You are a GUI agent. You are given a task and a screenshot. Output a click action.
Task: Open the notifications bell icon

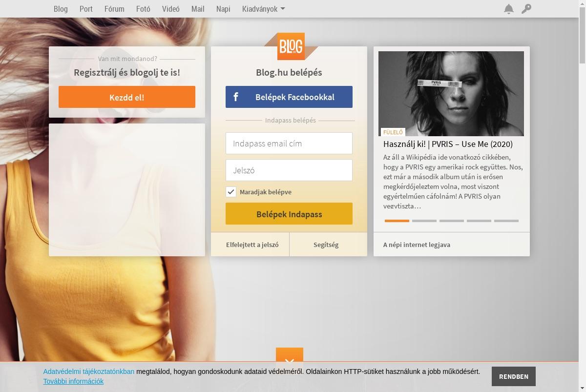coord(509,9)
